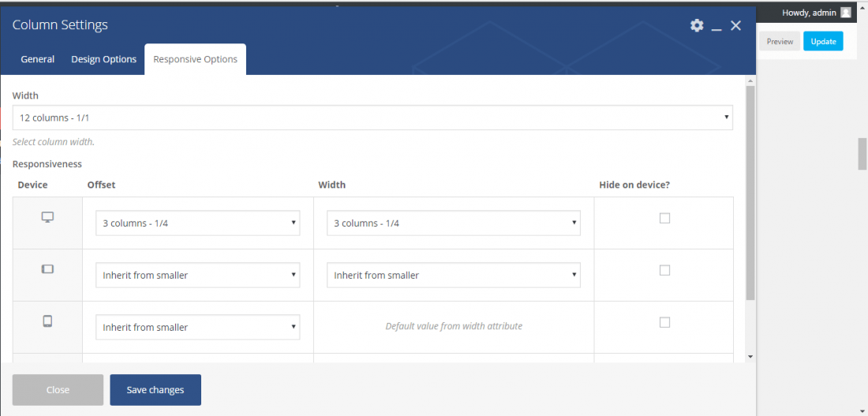Click the landscape tablet device icon

pyautogui.click(x=47, y=269)
